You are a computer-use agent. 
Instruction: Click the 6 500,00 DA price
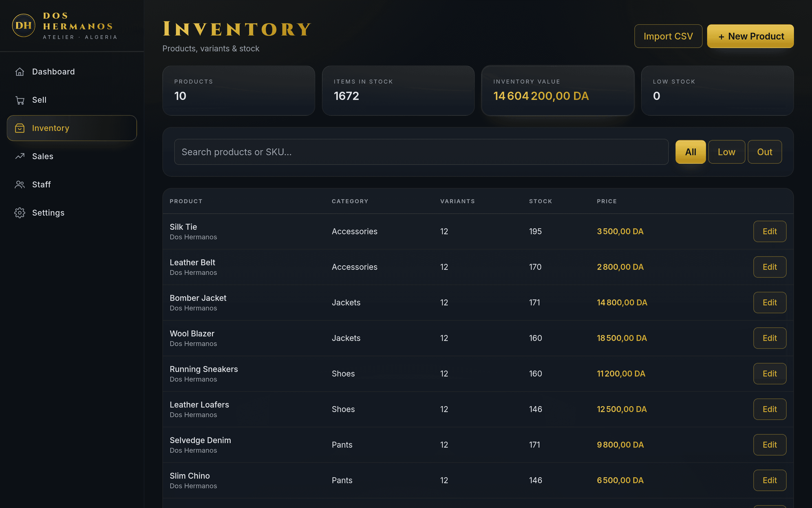[620, 480]
